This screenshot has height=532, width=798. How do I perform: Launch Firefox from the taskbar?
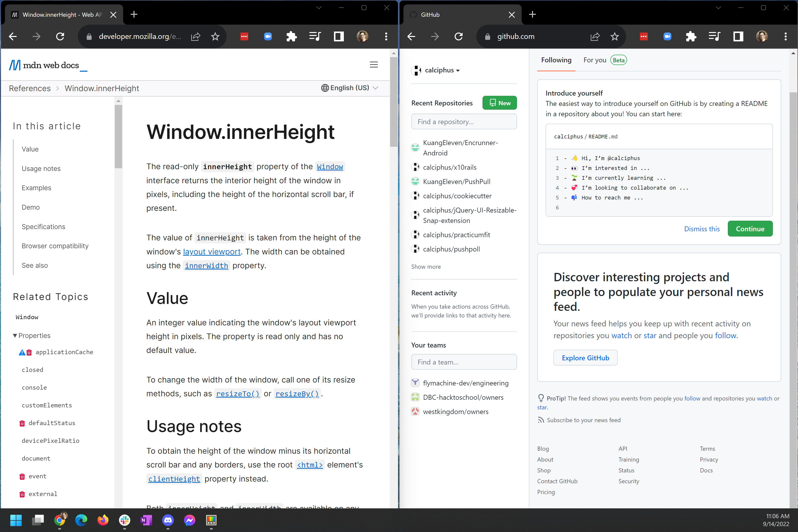[103, 520]
